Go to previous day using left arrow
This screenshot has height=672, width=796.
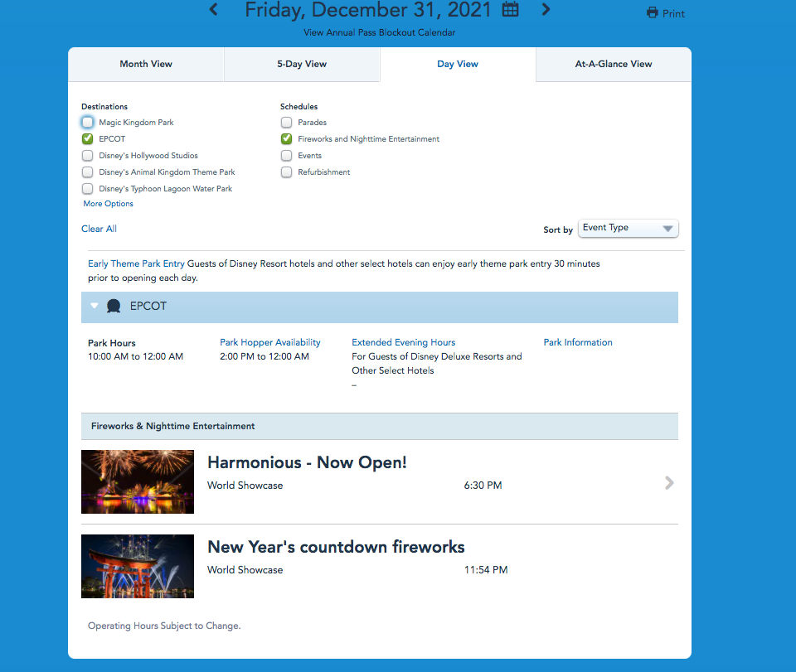pyautogui.click(x=214, y=10)
